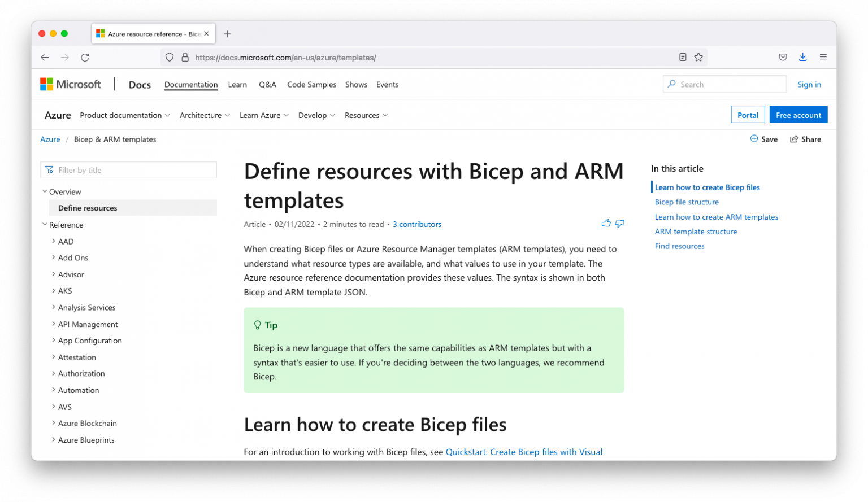Click the thumbs down feedback icon
The image size is (868, 502).
point(620,224)
